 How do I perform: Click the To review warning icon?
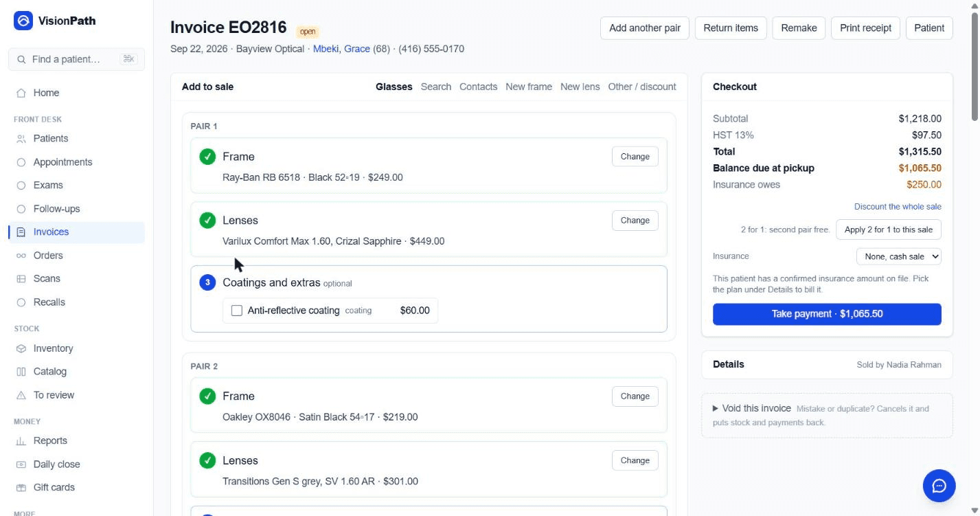point(21,395)
